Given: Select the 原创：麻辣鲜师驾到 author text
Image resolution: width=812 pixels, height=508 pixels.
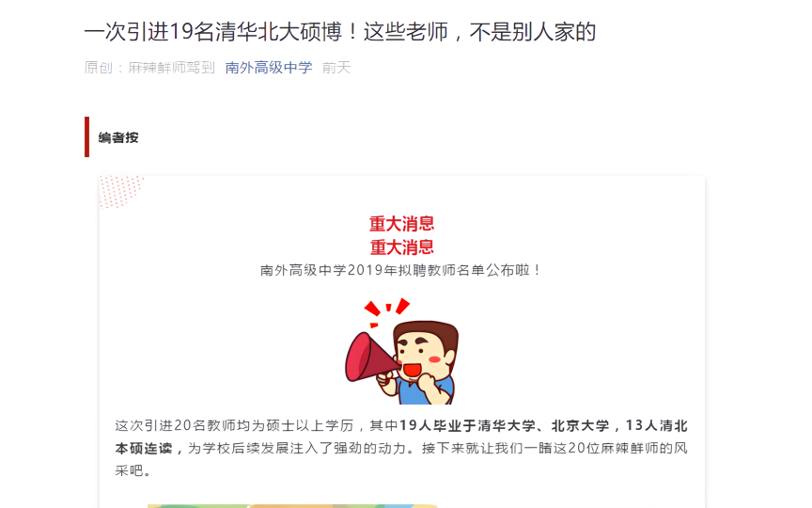Looking at the screenshot, I should 149,68.
